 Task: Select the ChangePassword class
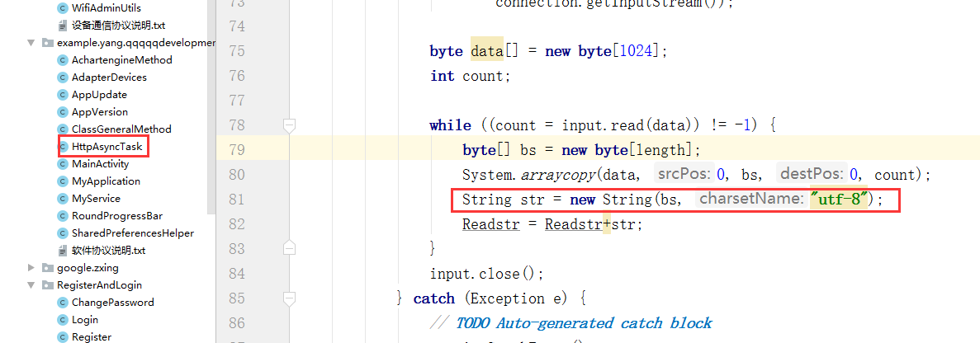(112, 303)
